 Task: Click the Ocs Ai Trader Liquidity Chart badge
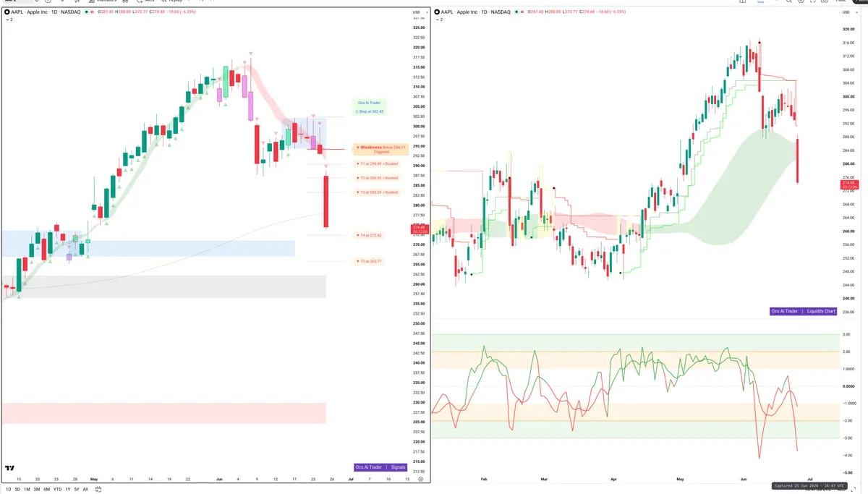click(x=804, y=311)
